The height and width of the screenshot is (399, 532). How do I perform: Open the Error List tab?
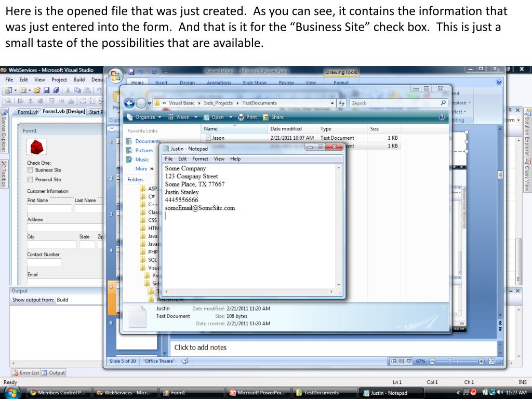click(26, 373)
